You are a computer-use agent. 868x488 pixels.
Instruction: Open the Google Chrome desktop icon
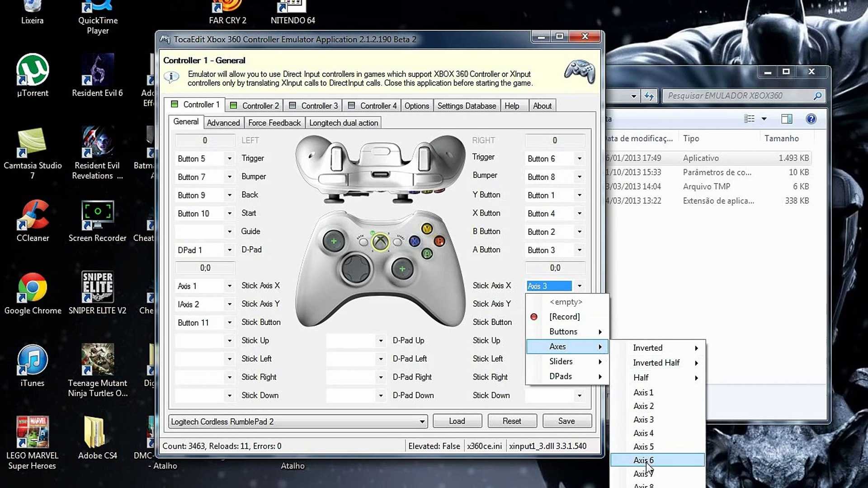[x=33, y=293]
